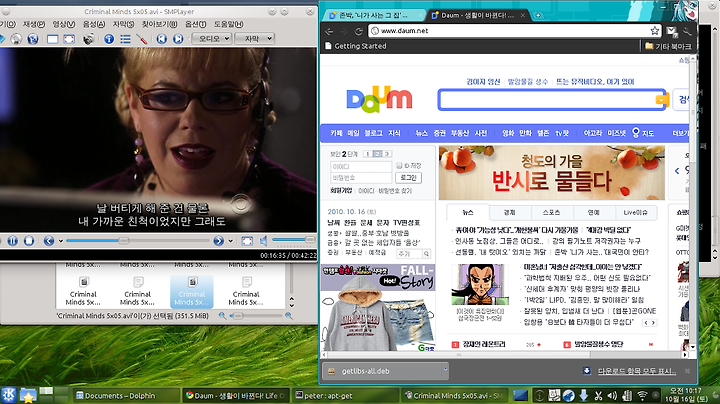Select the highlighted Criminal Minds 5x file in Dolphin
Screen dimensions: 720x404
click(191, 291)
